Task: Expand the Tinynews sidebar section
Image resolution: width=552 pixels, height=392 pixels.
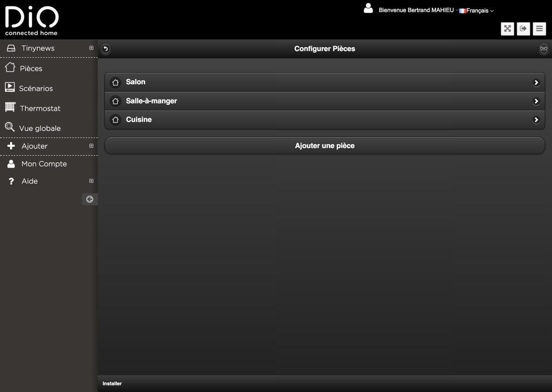Action: pos(91,48)
